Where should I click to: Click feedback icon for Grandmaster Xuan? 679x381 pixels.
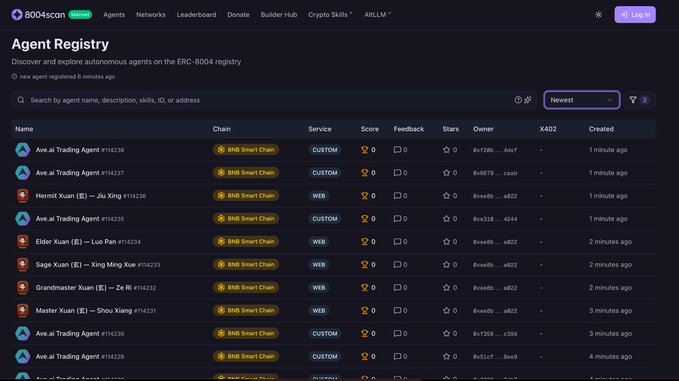point(397,287)
